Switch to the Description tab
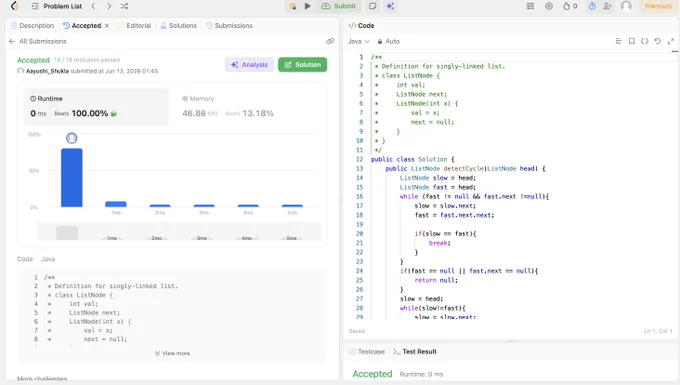Screen dimensions: 680x385 33,26
